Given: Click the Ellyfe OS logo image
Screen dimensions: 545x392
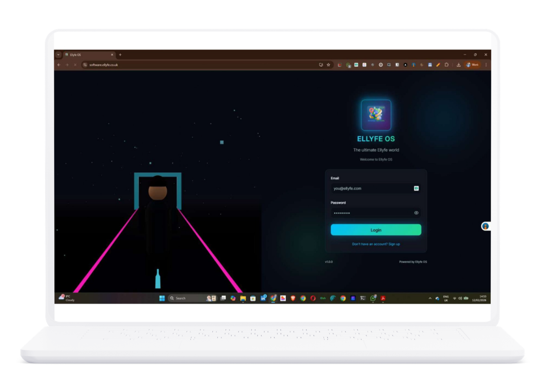Looking at the screenshot, I should (x=376, y=115).
